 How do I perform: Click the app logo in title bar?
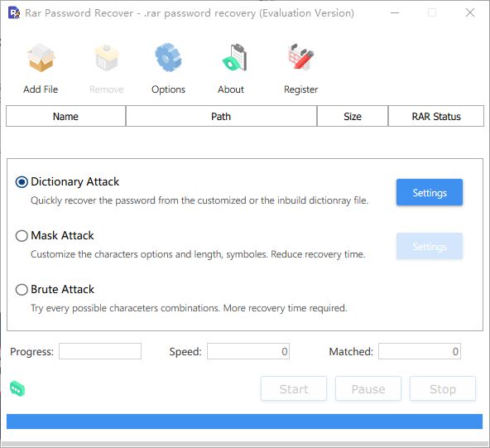click(14, 12)
